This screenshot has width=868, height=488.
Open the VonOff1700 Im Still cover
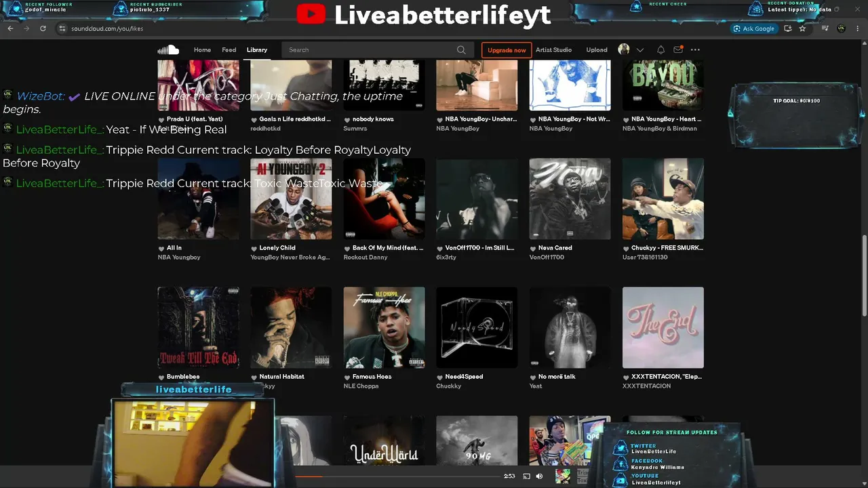pyautogui.click(x=477, y=199)
